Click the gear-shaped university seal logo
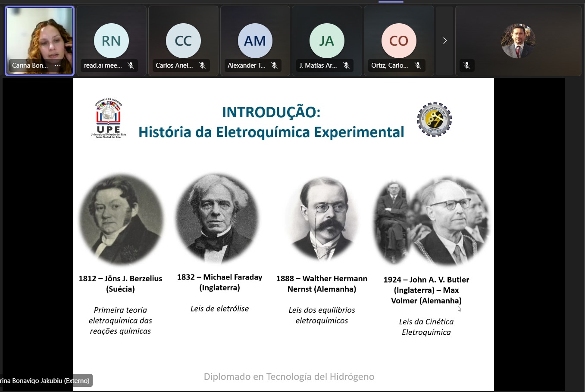This screenshot has height=392, width=585. point(434,119)
